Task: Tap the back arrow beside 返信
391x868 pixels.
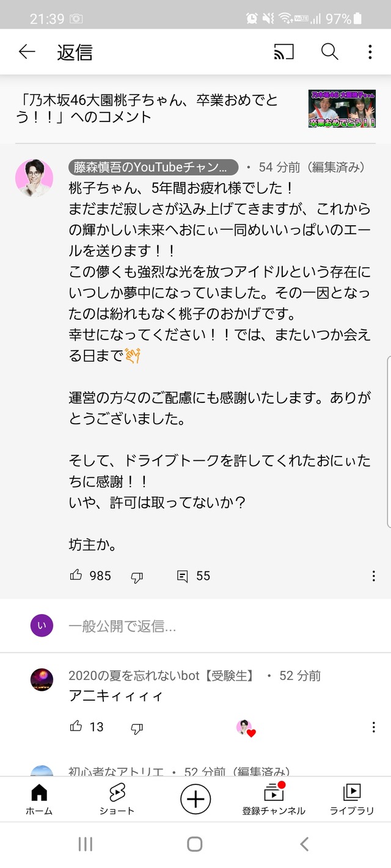Action: coord(27,52)
